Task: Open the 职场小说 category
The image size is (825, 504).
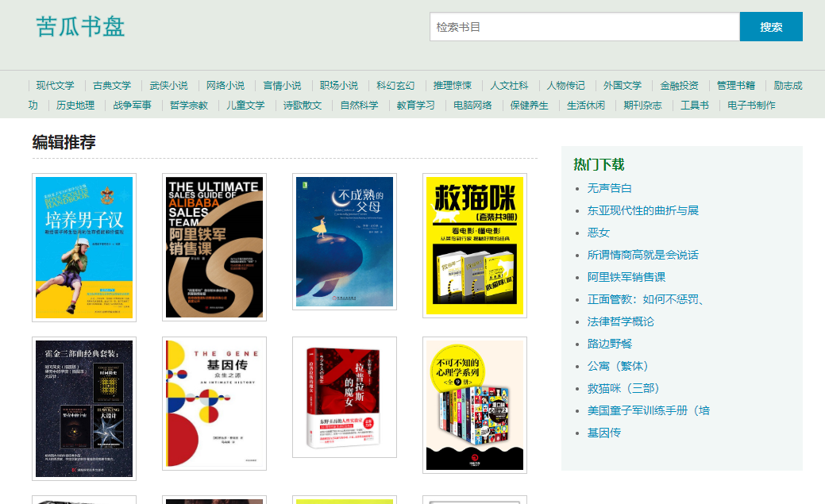Action: [x=339, y=85]
